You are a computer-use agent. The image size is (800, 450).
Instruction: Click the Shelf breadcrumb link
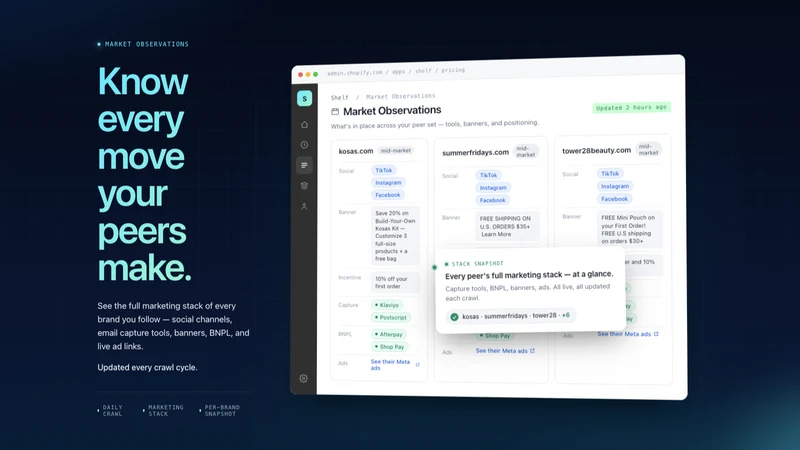tap(339, 97)
